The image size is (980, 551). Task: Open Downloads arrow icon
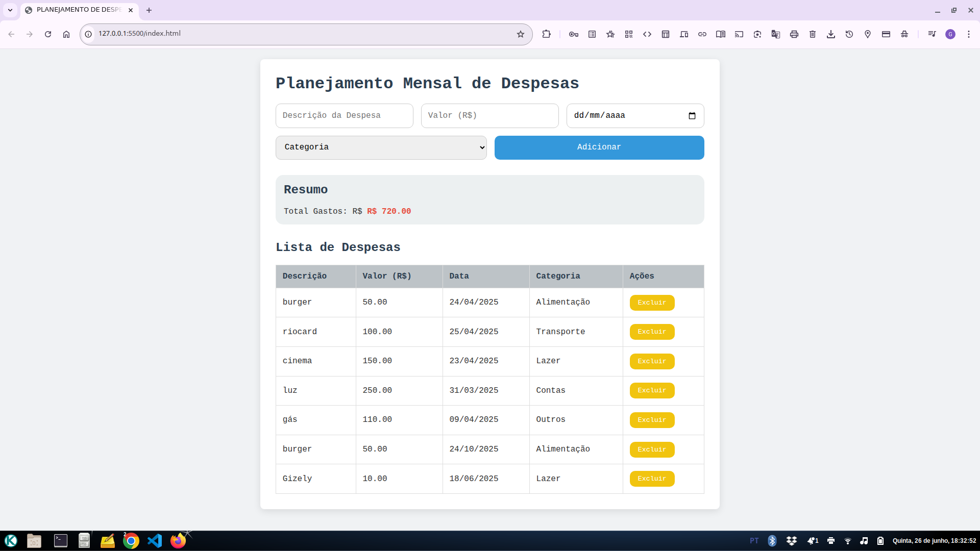click(x=831, y=34)
